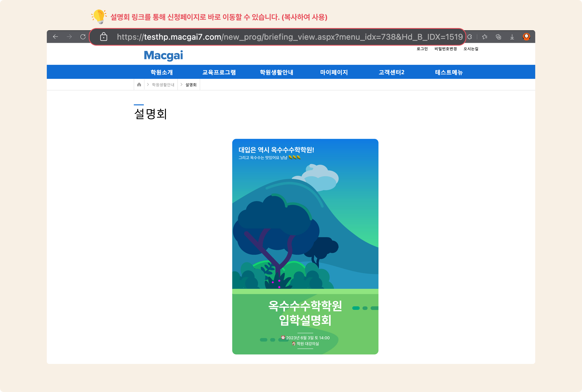582x392 pixels.
Task: Open the collections icon in toolbar
Action: 498,37
